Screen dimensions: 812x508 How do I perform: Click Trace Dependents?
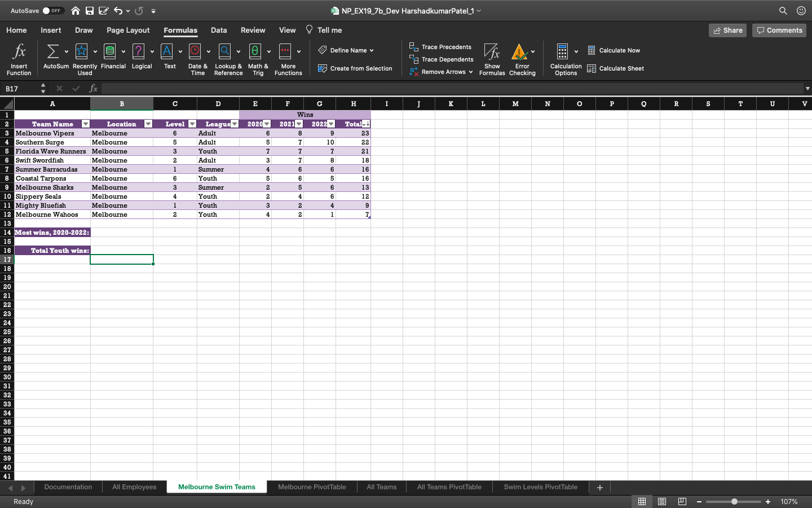click(442, 60)
